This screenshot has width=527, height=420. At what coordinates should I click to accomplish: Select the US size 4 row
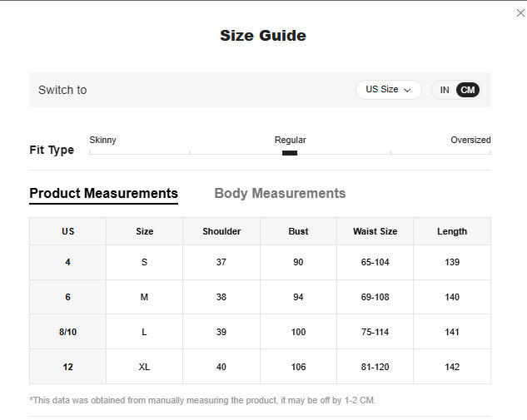[68, 262]
